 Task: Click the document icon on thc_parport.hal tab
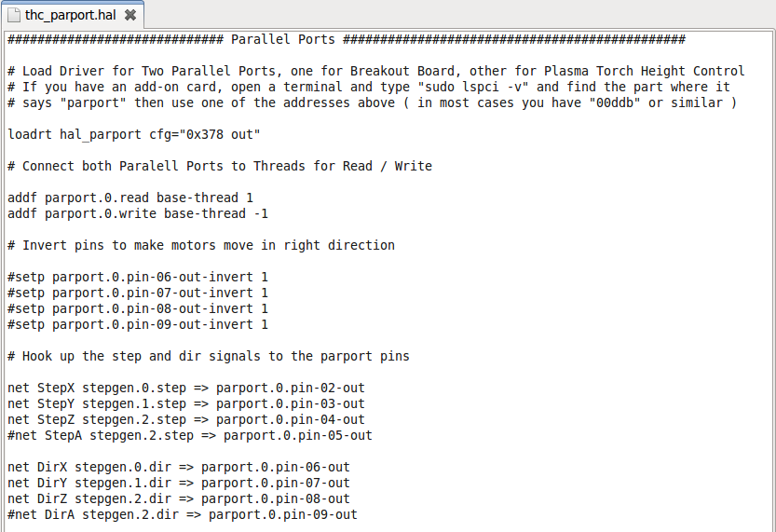[x=14, y=15]
